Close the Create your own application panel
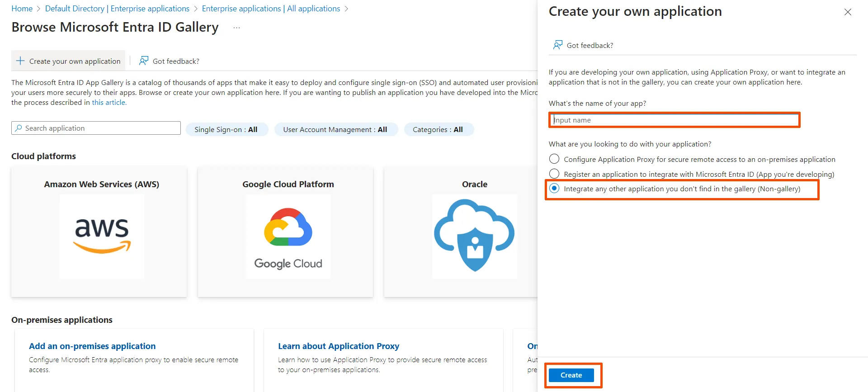The image size is (868, 392). [x=848, y=12]
